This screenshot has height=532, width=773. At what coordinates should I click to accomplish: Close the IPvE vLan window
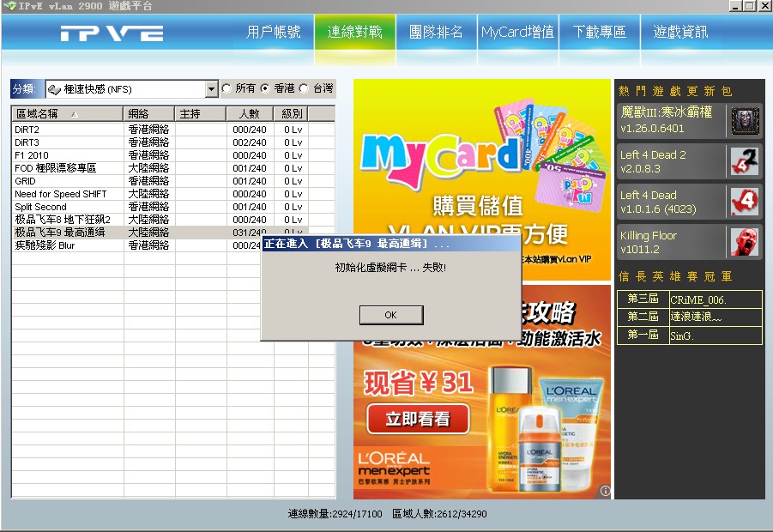pos(764,6)
